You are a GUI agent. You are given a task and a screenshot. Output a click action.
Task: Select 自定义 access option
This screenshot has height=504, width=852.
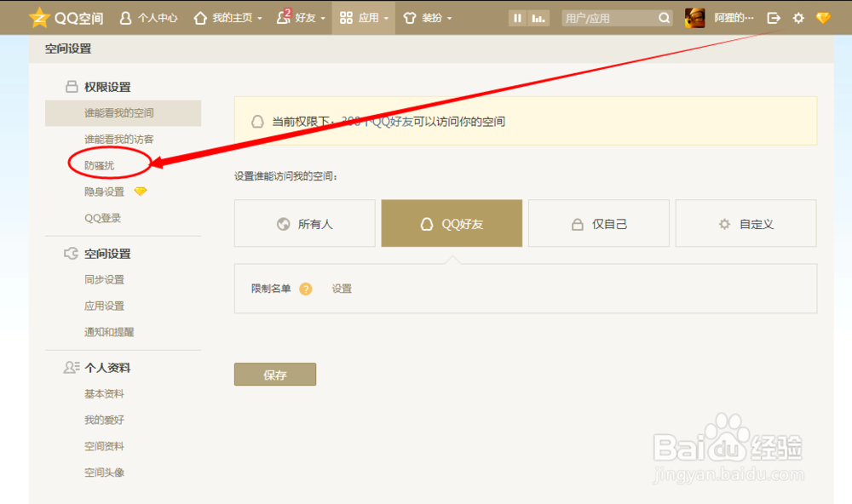[x=745, y=223]
